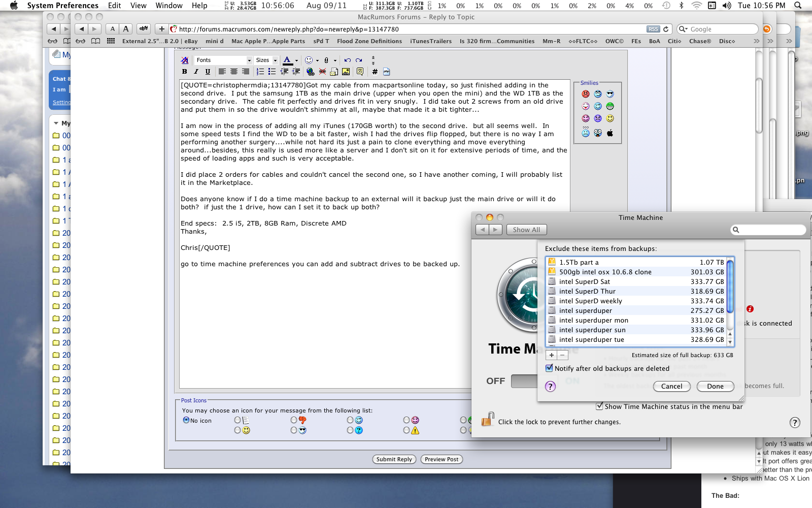Select the blue question mark post icon radio
Viewport: 812px width, 508px height.
[350, 430]
